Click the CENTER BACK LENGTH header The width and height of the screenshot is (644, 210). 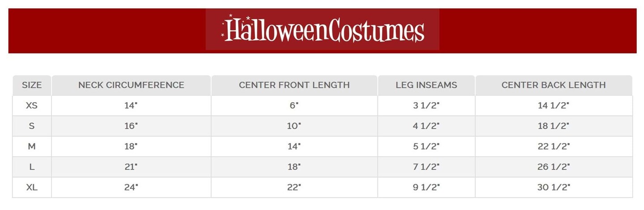click(x=553, y=85)
